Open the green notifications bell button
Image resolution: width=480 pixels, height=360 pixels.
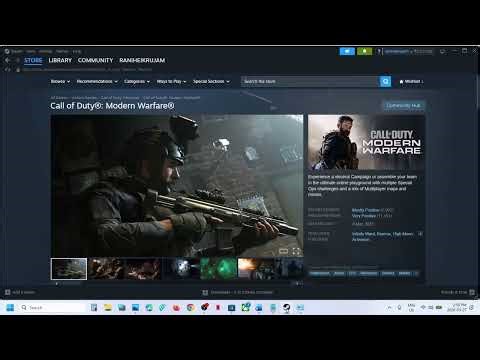point(364,51)
